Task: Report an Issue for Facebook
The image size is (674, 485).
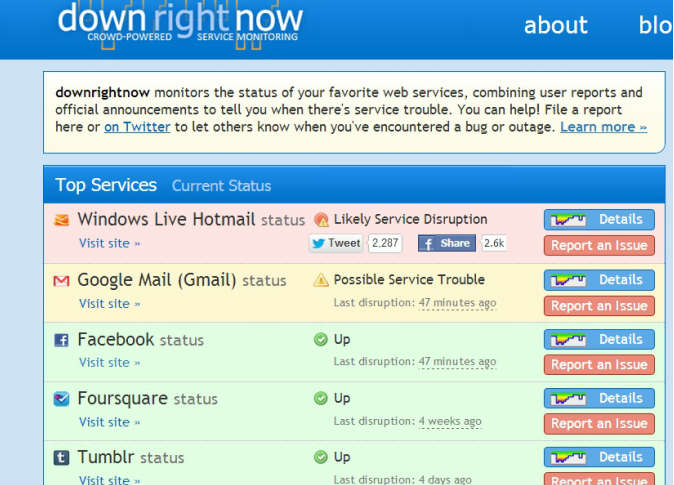Action: (x=599, y=365)
